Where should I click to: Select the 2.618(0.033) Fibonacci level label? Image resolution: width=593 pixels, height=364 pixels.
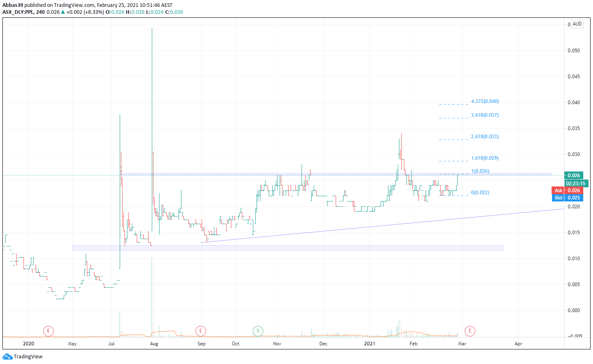click(x=485, y=137)
